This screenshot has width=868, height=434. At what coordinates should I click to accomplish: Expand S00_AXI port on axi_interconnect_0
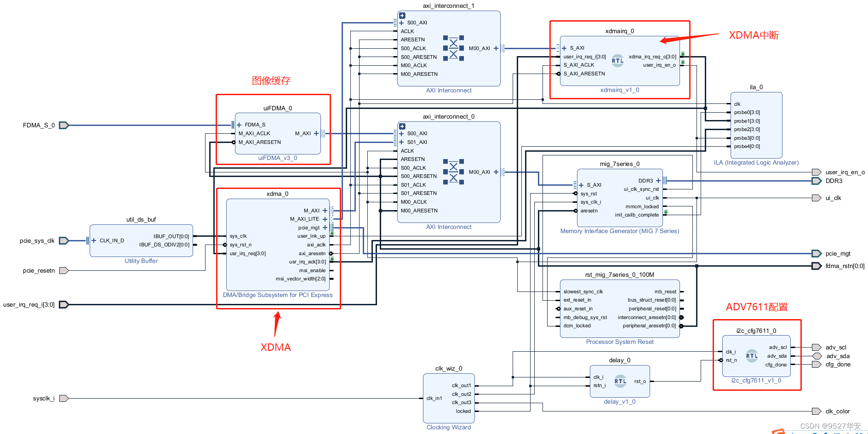[x=401, y=134]
